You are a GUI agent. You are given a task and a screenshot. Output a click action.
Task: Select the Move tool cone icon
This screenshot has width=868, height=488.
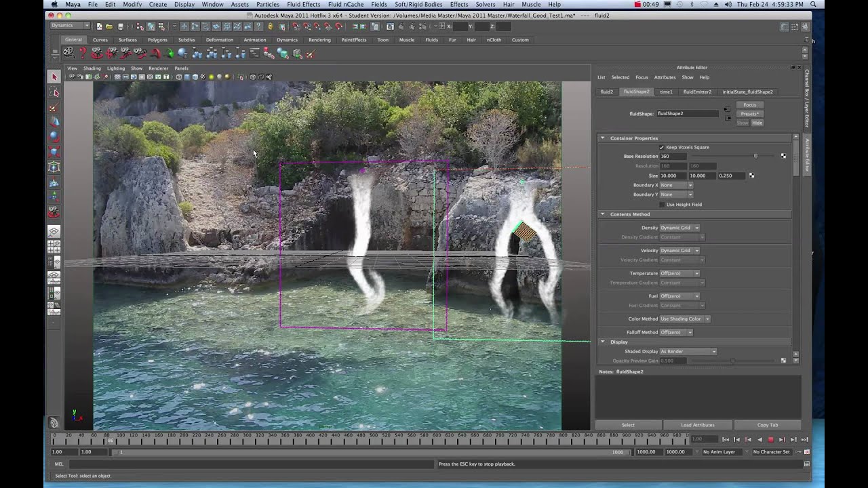click(54, 122)
